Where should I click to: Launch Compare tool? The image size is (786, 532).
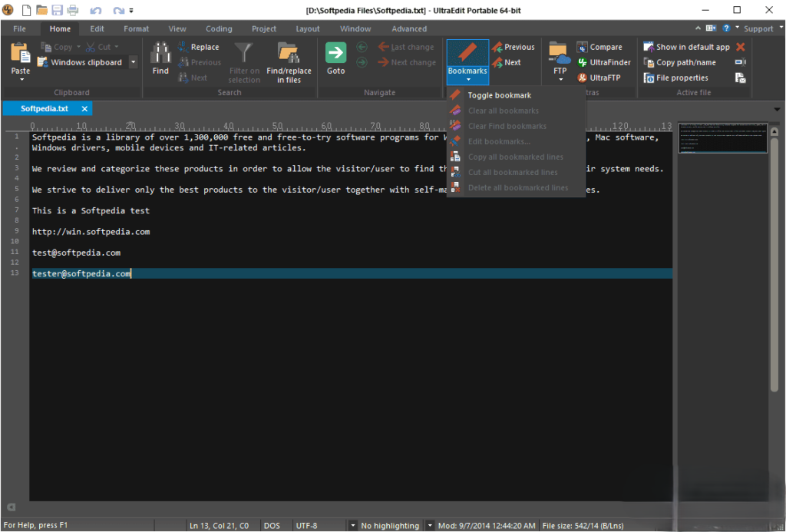coord(599,47)
